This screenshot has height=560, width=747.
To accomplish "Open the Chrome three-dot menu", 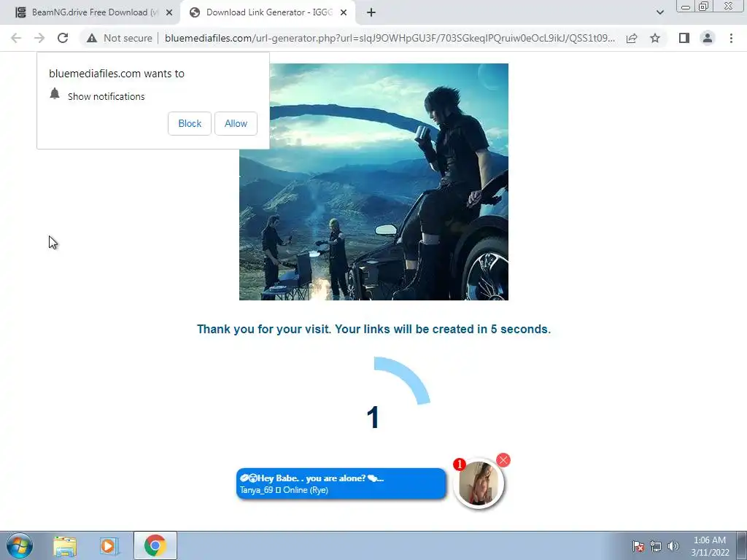I will pos(731,38).
